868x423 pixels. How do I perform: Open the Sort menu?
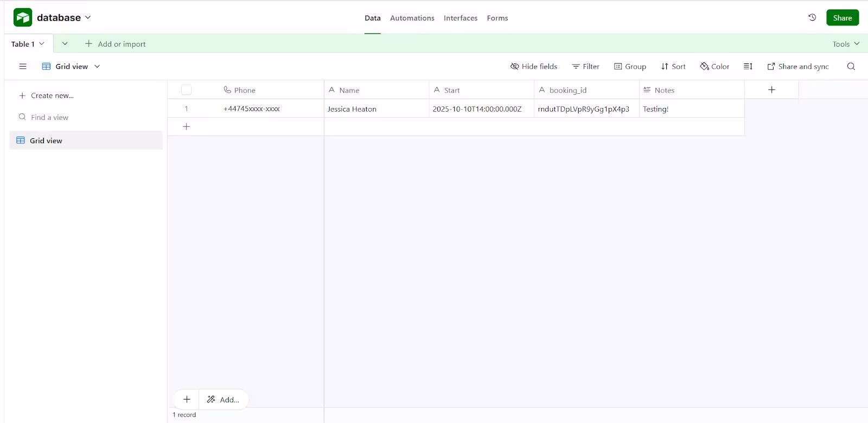tap(673, 66)
